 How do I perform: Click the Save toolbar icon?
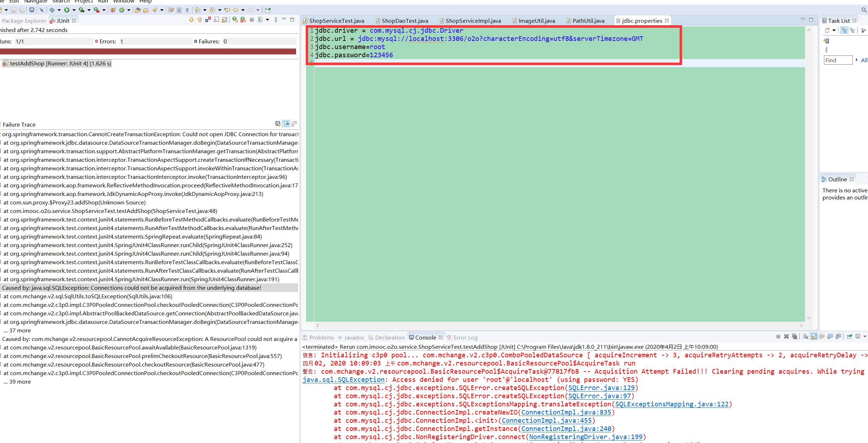pos(14,10)
